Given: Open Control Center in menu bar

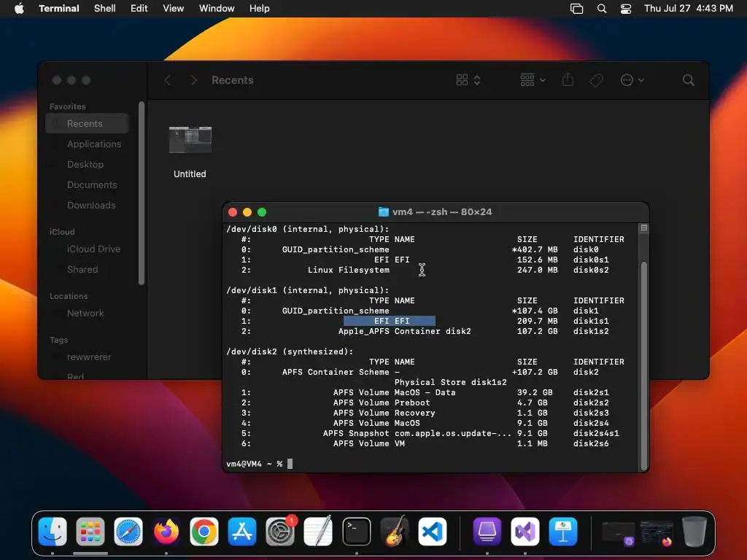Looking at the screenshot, I should (625, 9).
